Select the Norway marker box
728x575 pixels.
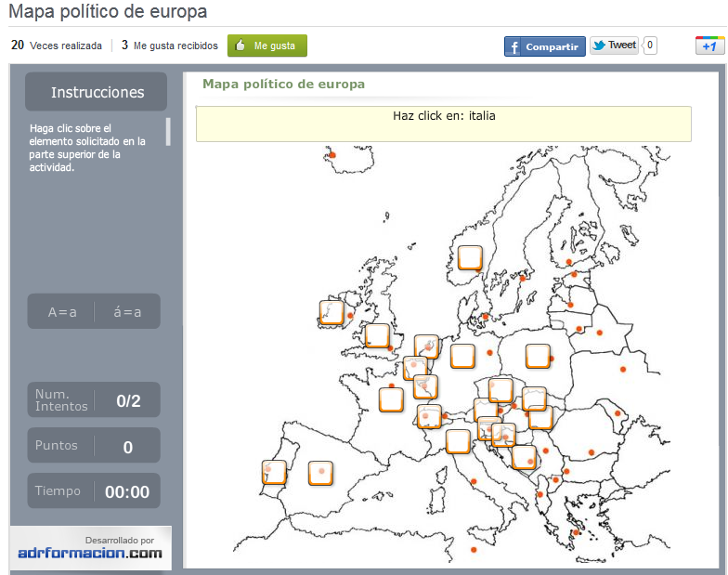470,257
